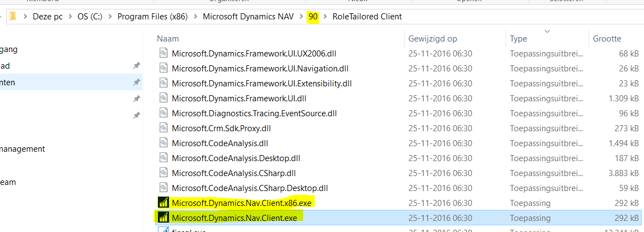Open Microsoft.Dynamics.Nav.Client.exe file

[234, 218]
